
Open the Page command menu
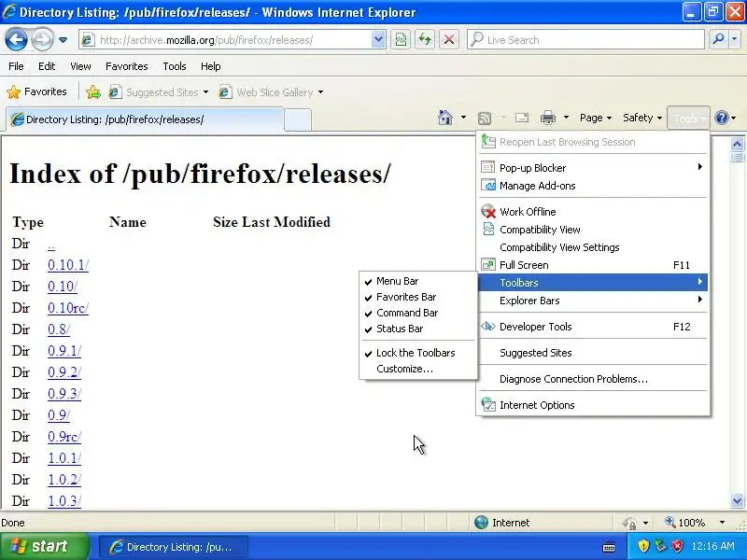point(596,118)
